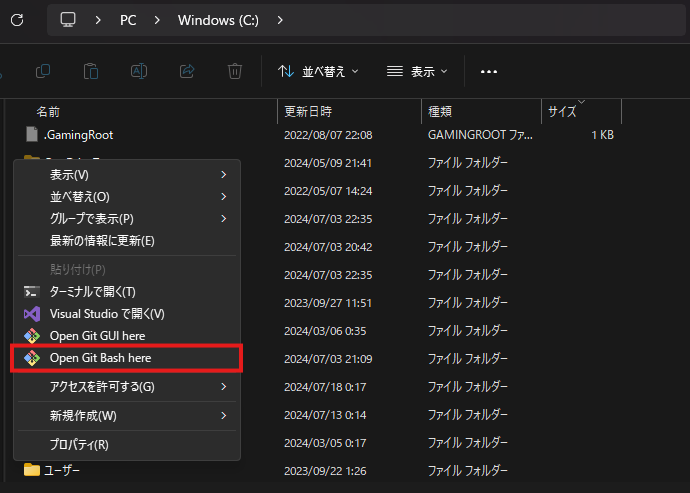Choose Visual Studio で開く(V)
This screenshot has height=493, width=690.
tap(106, 313)
